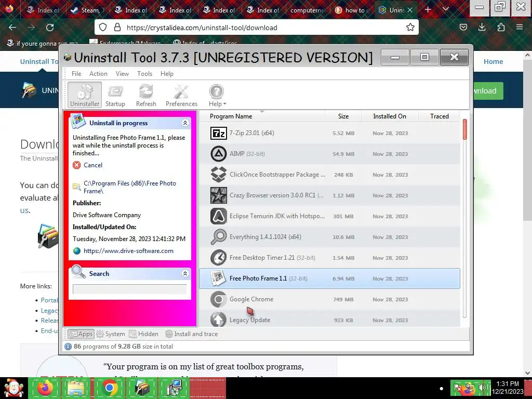Switch to the Hidden tab
The height and width of the screenshot is (399, 532).
coord(144,334)
